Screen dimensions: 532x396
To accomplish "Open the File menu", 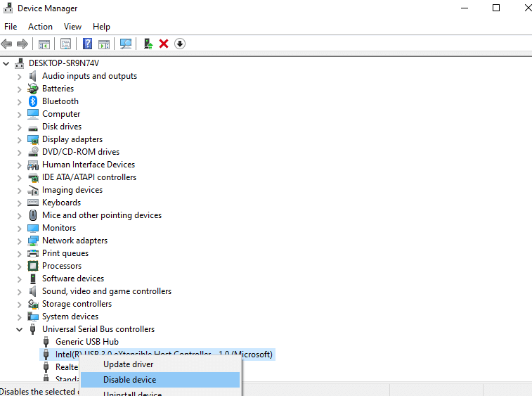I will click(x=11, y=27).
